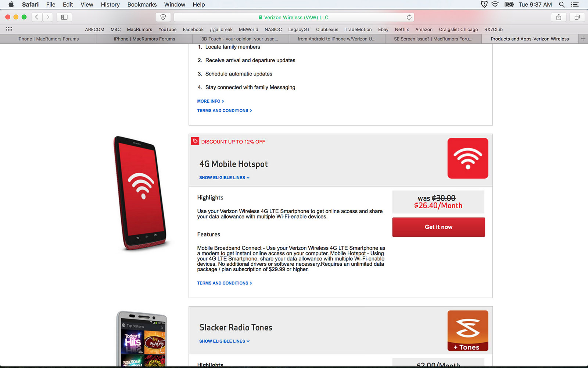Open the NASIOC bookmark
Image resolution: width=588 pixels, height=368 pixels.
pos(273,29)
